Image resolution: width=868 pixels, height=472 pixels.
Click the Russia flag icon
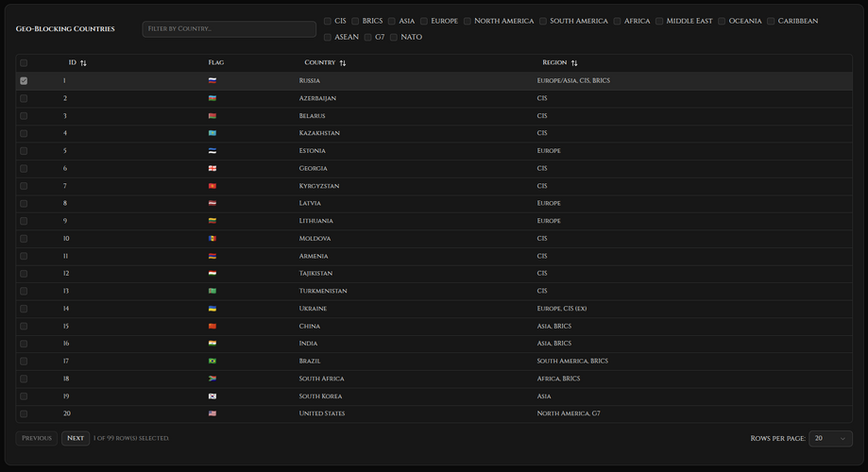[x=213, y=81]
